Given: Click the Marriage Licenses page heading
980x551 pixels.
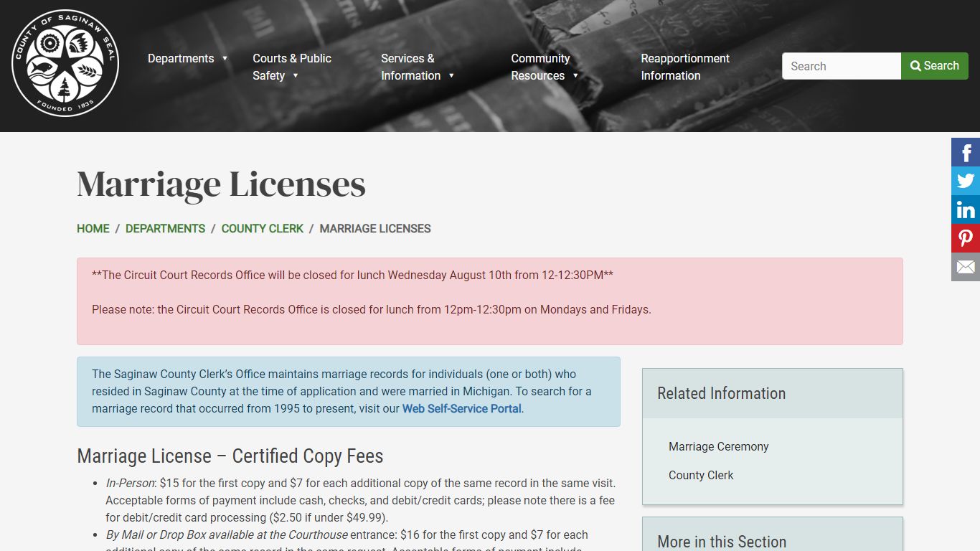Looking at the screenshot, I should [x=221, y=184].
